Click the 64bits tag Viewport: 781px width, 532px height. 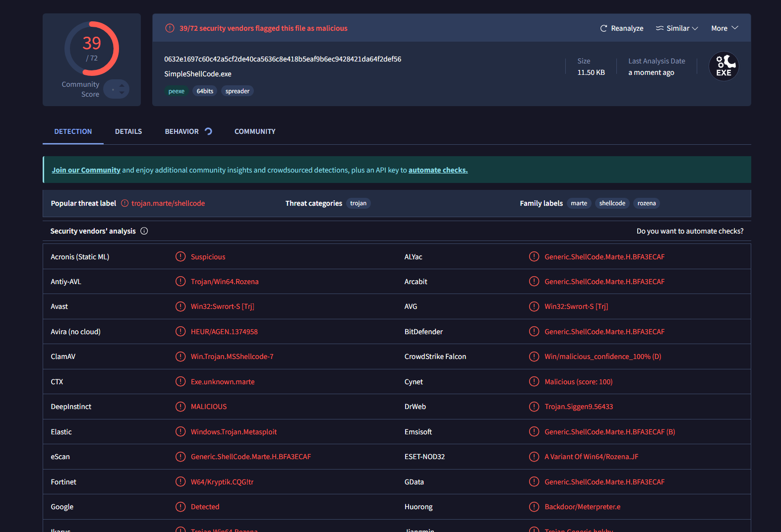tap(205, 91)
